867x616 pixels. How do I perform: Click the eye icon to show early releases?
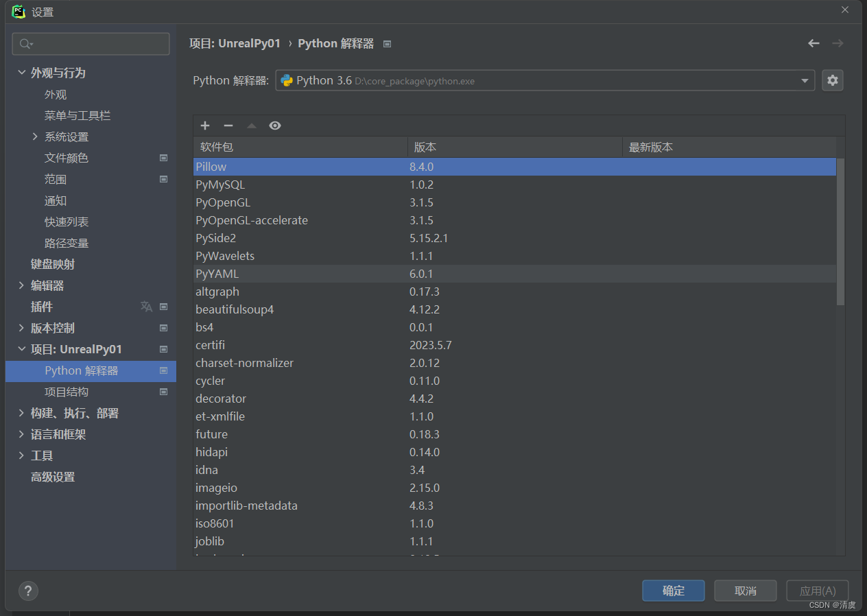[274, 126]
